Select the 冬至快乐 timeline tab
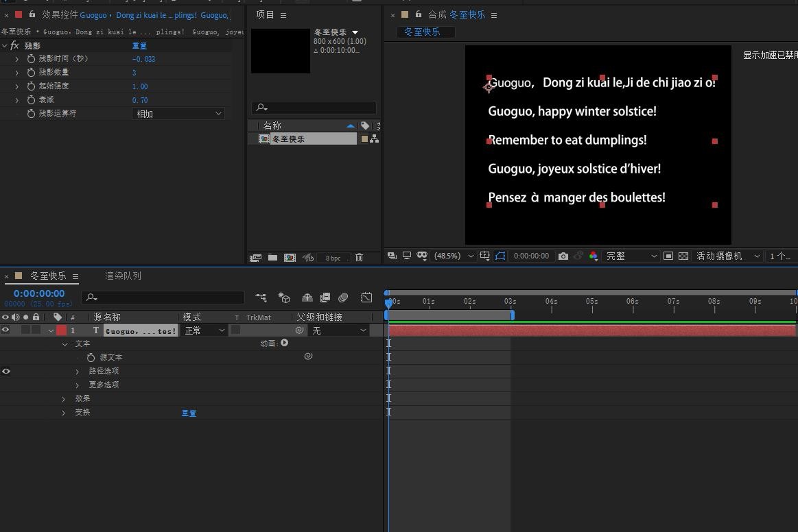 pos(48,276)
